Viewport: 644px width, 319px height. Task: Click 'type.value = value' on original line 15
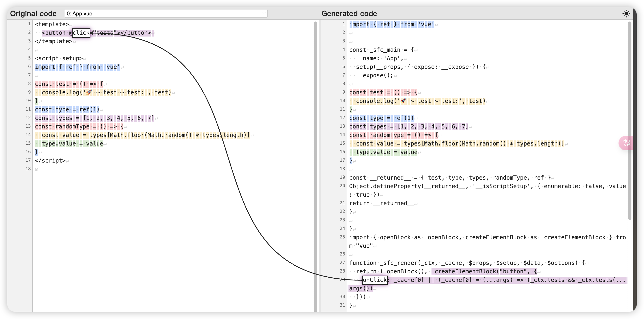click(x=72, y=144)
